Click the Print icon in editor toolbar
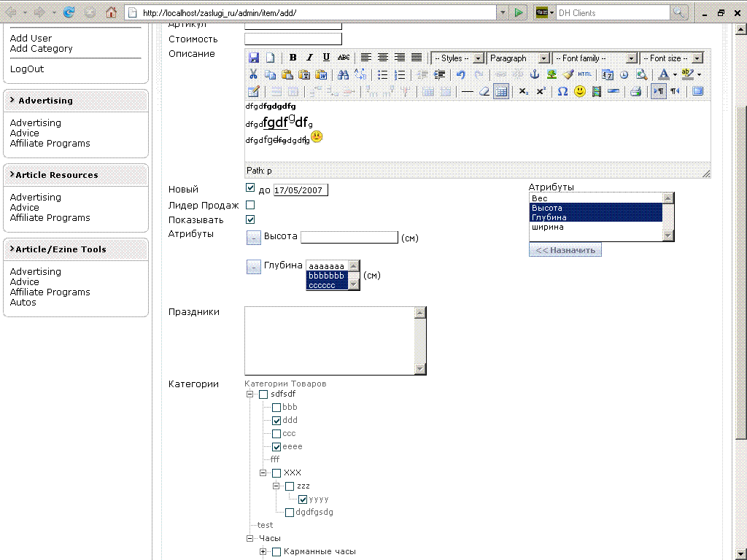Viewport: 747px width, 560px height. pyautogui.click(x=635, y=91)
